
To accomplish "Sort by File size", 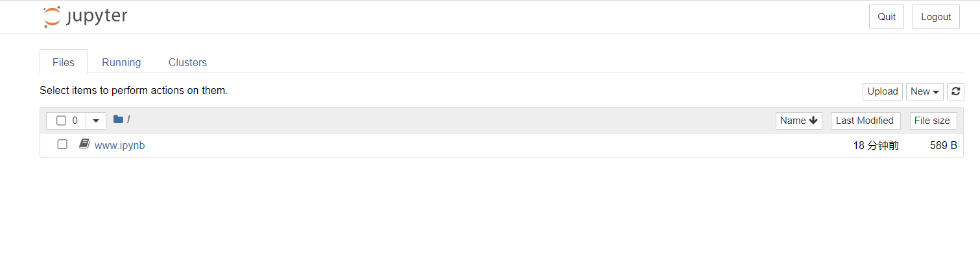I will (932, 121).
